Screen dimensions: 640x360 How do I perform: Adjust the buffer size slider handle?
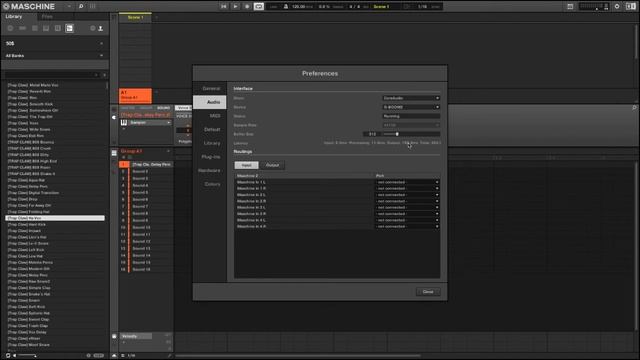pos(397,134)
